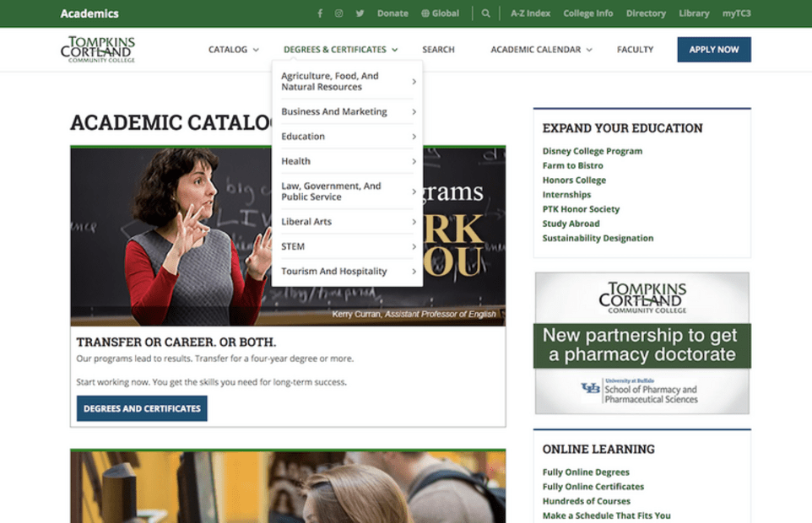Expand chevron next to Health
The width and height of the screenshot is (812, 523).
click(414, 161)
